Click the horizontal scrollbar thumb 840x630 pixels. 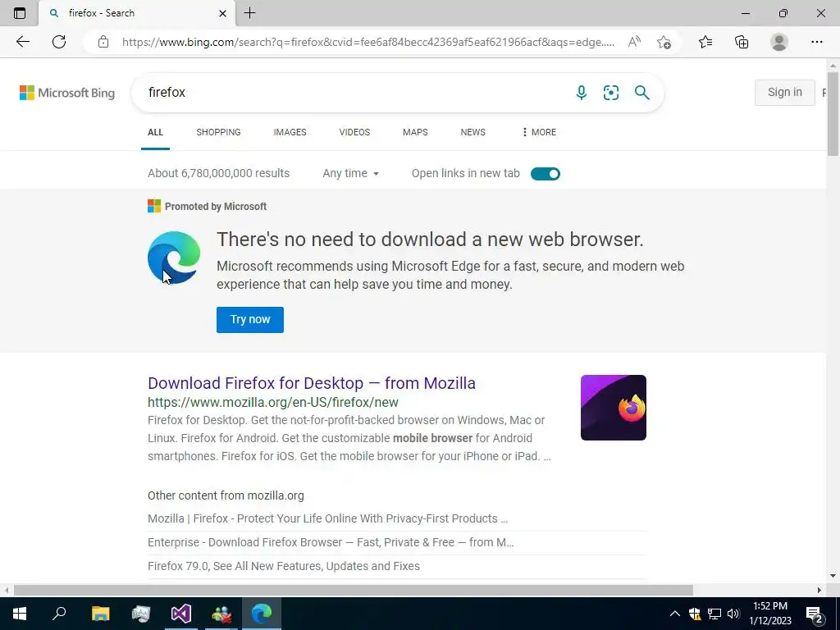(353, 590)
